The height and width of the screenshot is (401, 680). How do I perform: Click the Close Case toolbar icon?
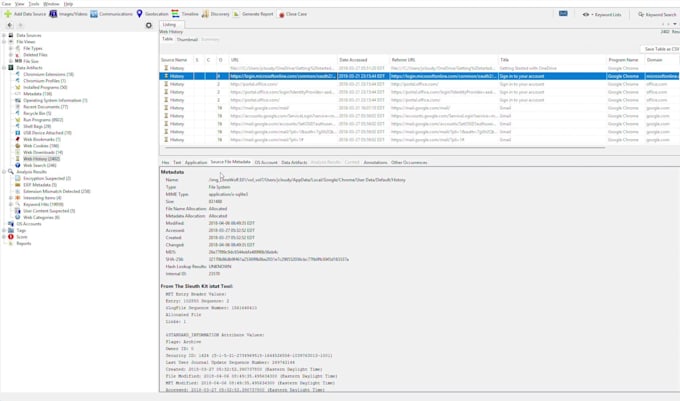click(x=281, y=14)
